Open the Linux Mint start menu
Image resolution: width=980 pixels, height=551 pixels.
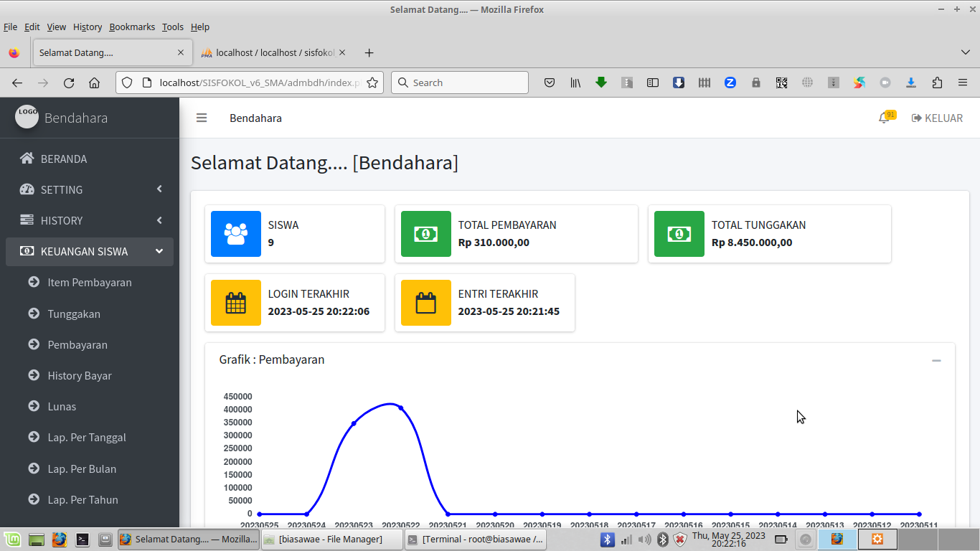point(12,539)
